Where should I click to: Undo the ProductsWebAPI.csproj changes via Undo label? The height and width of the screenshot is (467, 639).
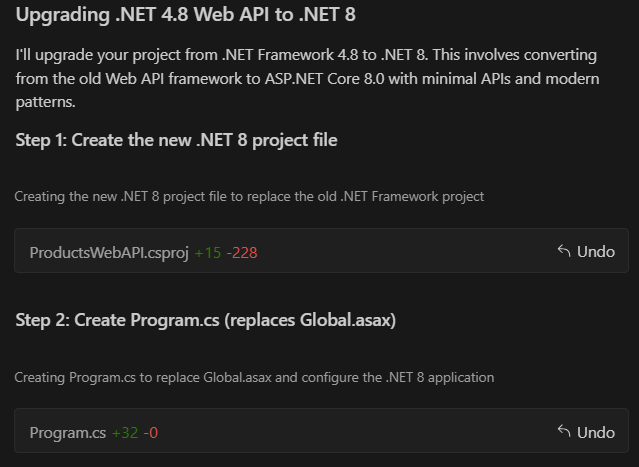pyautogui.click(x=595, y=252)
